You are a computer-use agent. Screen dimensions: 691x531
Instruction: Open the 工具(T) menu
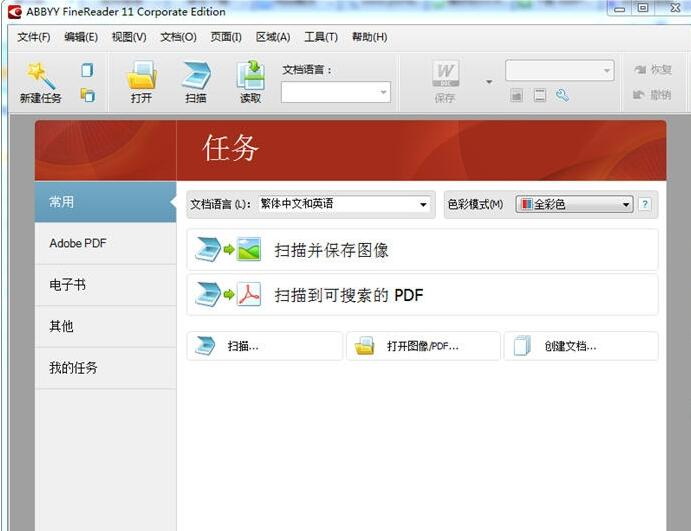(x=320, y=37)
